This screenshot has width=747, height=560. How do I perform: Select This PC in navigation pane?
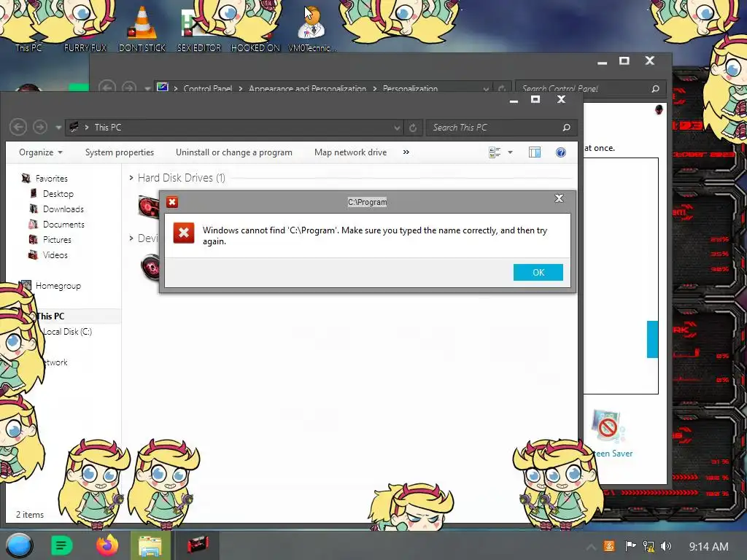50,316
